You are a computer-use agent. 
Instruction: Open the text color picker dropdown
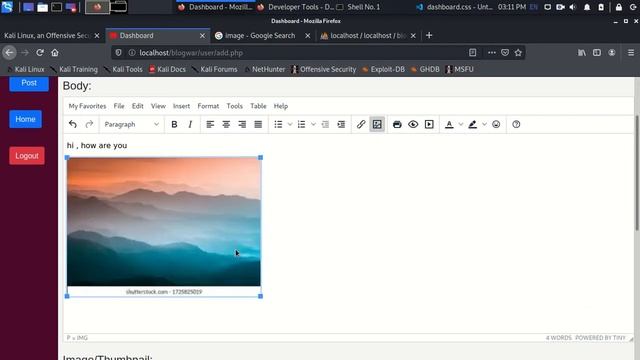point(461,124)
